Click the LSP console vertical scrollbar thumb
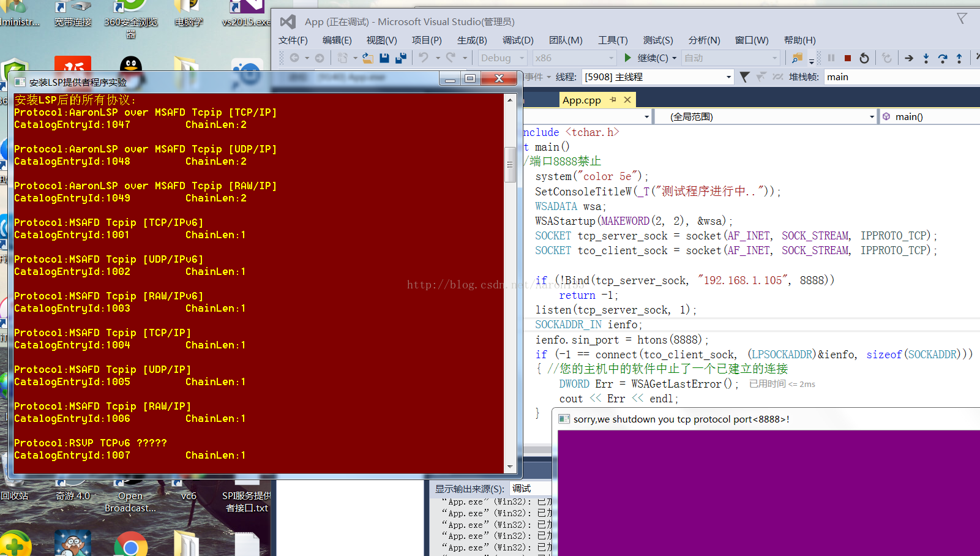This screenshot has width=980, height=556. [510, 164]
